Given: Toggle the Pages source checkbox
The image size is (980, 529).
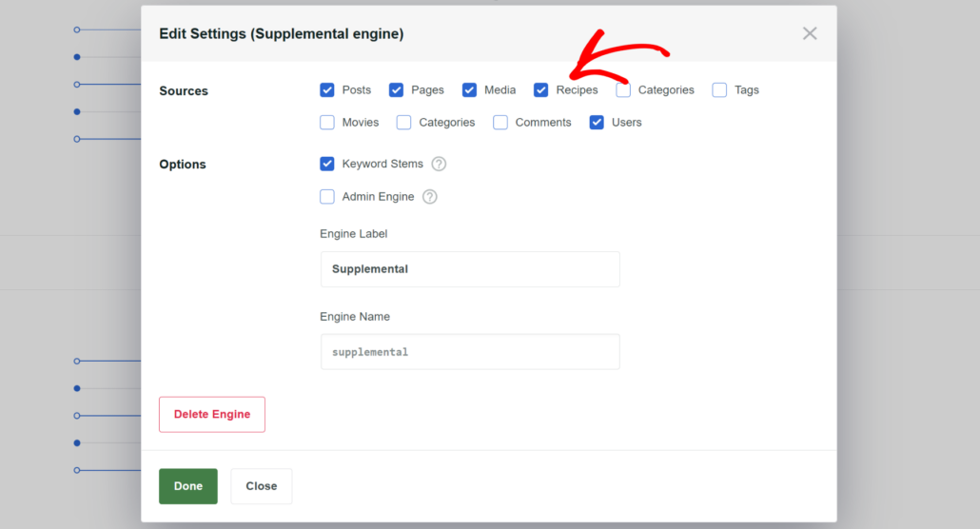Looking at the screenshot, I should tap(397, 90).
